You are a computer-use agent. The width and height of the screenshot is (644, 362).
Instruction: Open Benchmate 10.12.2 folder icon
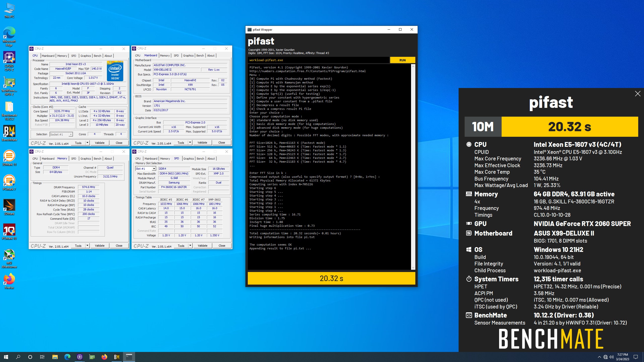click(x=9, y=110)
